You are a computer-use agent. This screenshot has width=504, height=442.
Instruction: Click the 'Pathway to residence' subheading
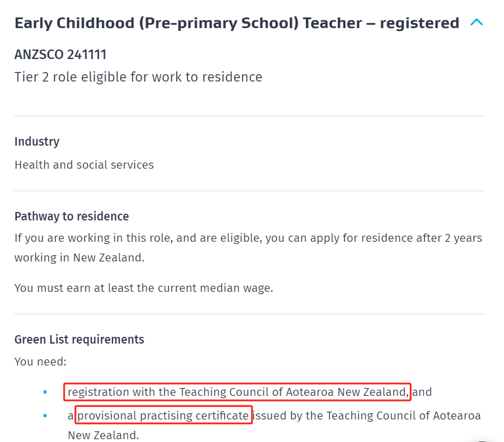(71, 216)
